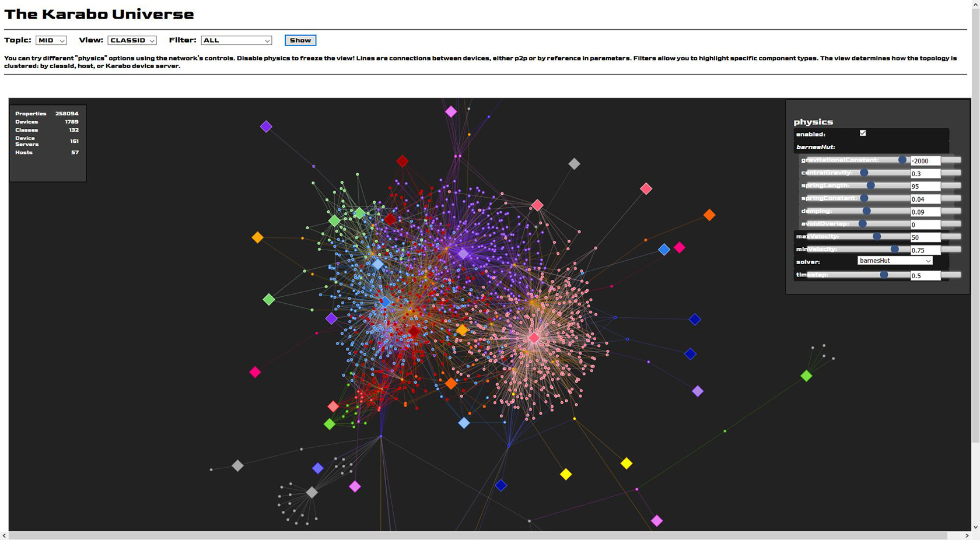Select the orange diamond node at the far right edge
This screenshot has width=980, height=540.
point(709,215)
